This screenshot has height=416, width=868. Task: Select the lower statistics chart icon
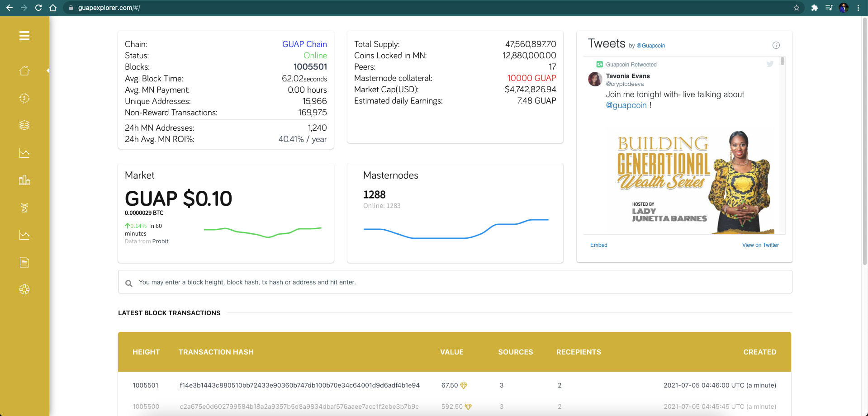click(25, 235)
